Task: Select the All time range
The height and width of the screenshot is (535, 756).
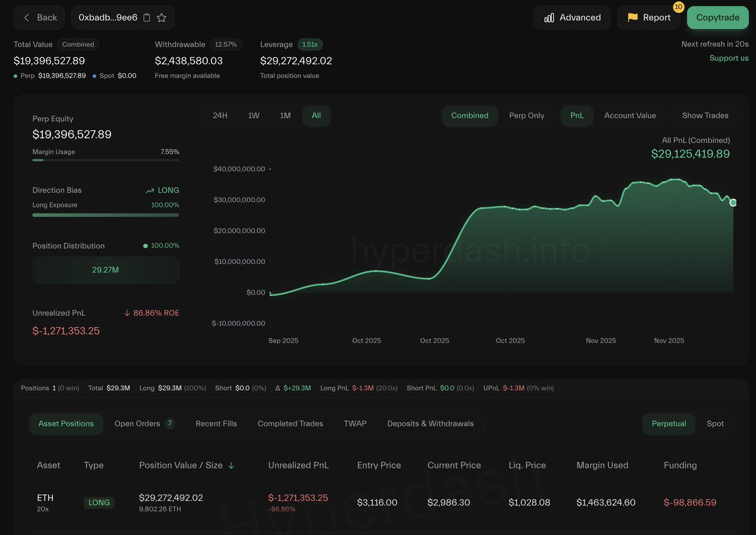Action: [x=316, y=115]
